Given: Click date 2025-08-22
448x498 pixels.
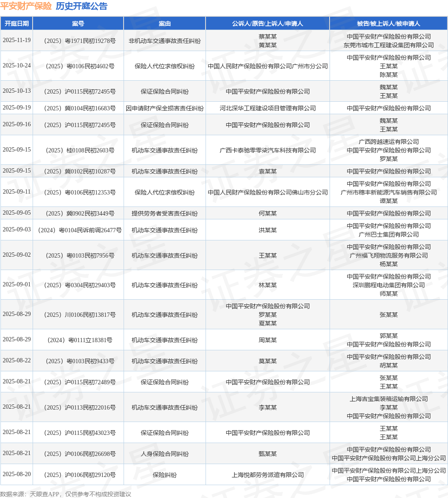Looking at the screenshot, I should click(17, 361).
